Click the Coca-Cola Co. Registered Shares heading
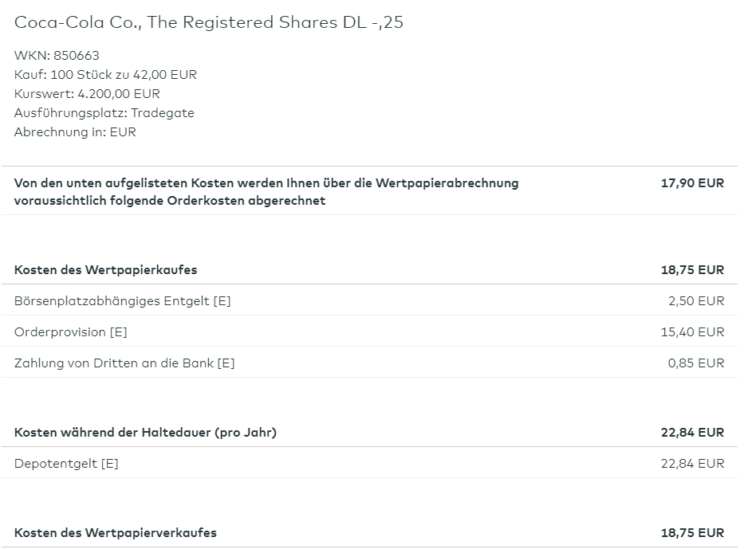756x549 pixels. click(209, 22)
